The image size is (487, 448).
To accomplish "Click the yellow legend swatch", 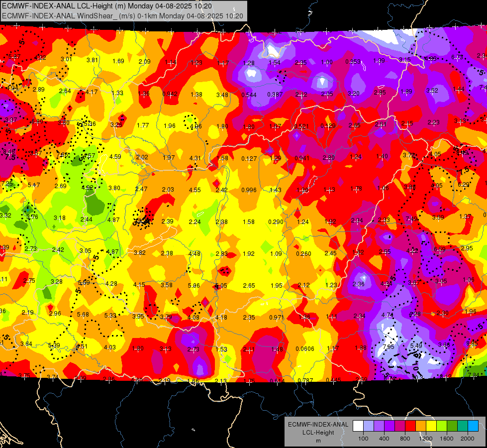I will 431,426.
